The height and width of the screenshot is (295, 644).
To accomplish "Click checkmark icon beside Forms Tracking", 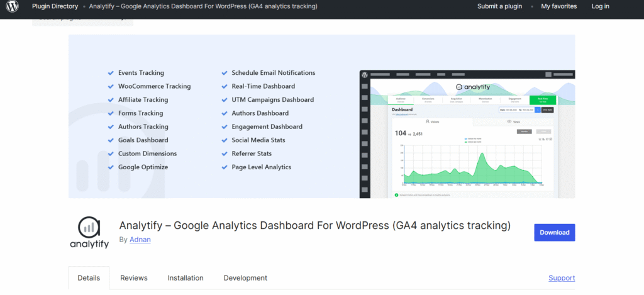I will (x=111, y=113).
